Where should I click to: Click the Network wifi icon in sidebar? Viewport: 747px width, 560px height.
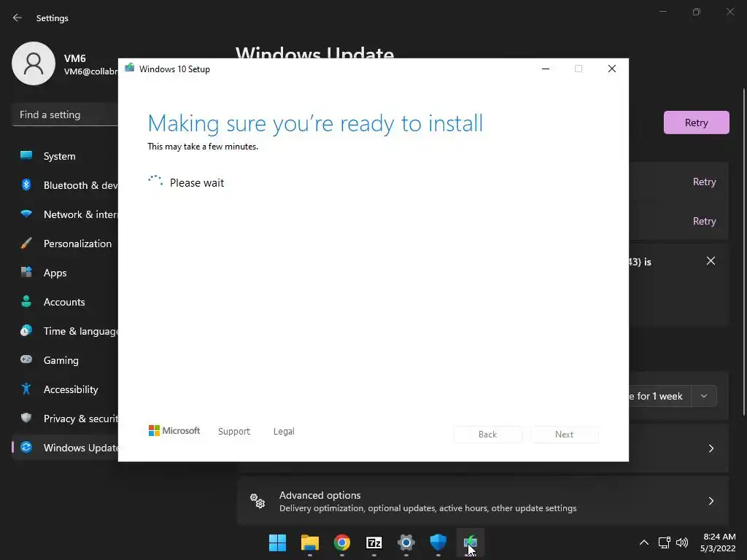coord(26,214)
